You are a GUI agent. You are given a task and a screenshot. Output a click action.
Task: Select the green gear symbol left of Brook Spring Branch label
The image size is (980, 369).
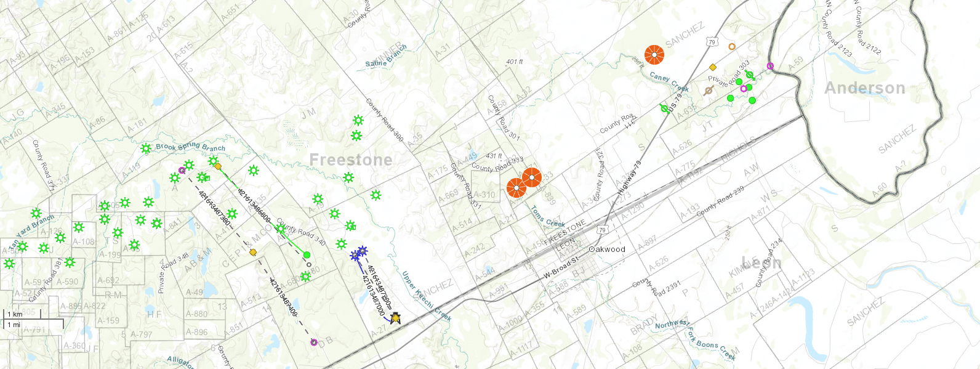pyautogui.click(x=146, y=148)
